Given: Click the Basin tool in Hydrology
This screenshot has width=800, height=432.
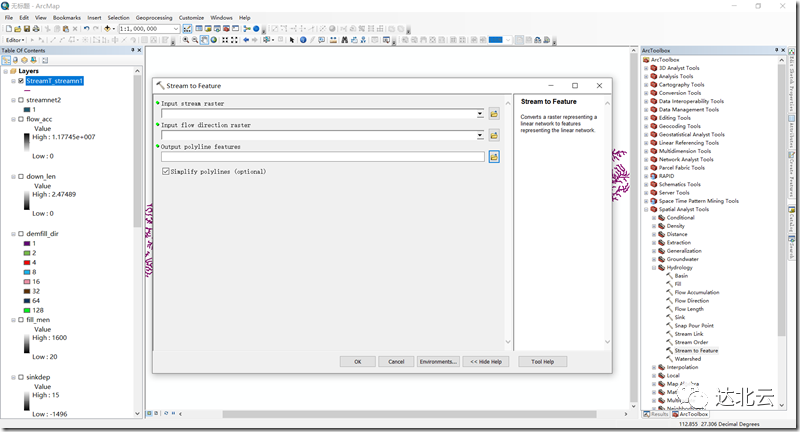Looking at the screenshot, I should (x=681, y=275).
